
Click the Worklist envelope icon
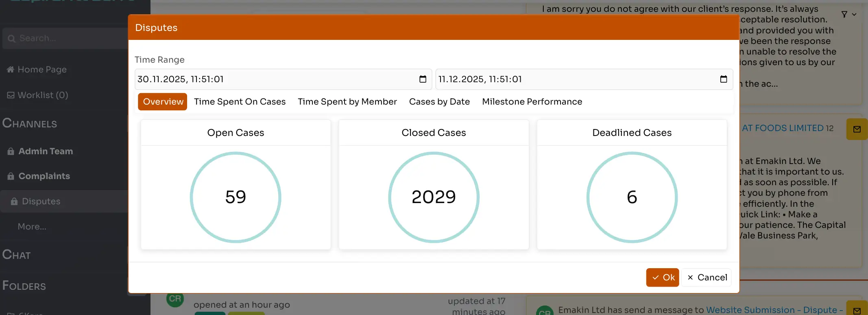click(x=11, y=95)
